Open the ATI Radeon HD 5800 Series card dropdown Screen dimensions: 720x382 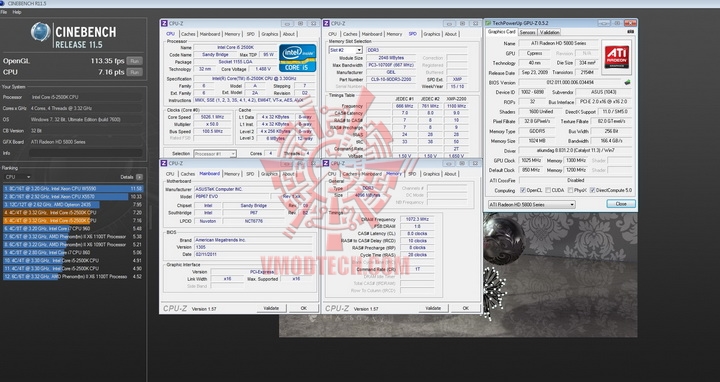coord(532,204)
